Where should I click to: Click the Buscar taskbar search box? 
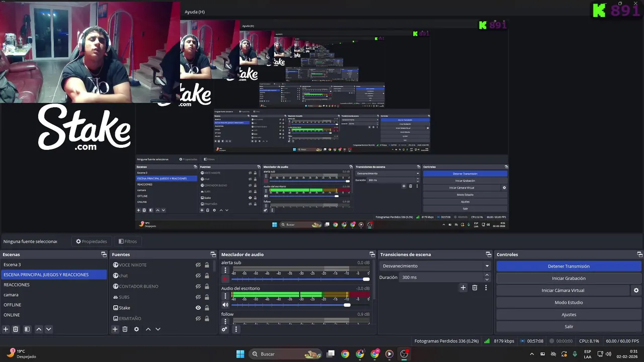pos(286,354)
